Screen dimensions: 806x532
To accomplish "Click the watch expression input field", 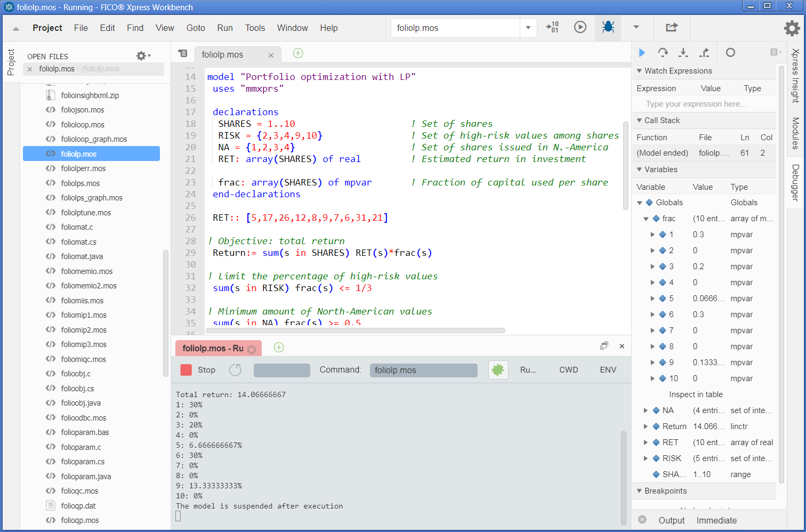I will [704, 103].
